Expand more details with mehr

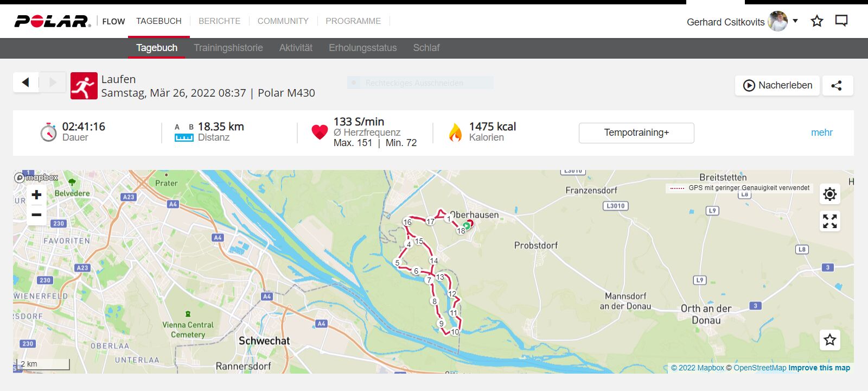tap(821, 133)
